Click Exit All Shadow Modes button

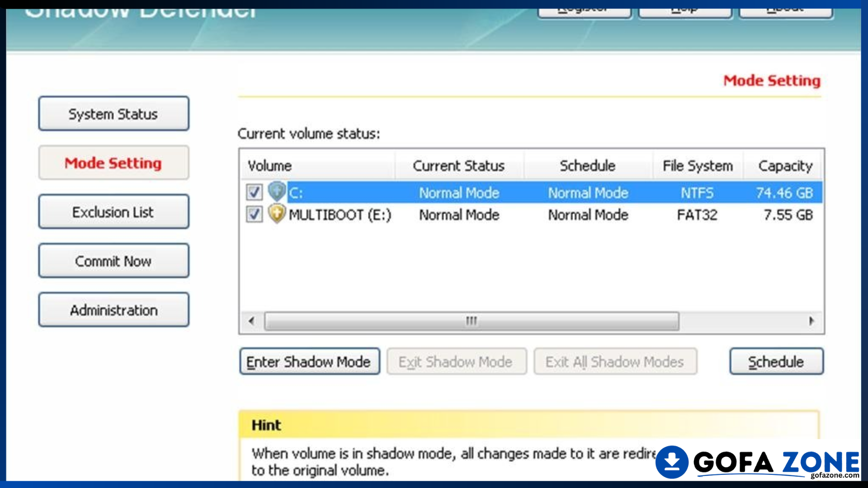click(x=615, y=361)
